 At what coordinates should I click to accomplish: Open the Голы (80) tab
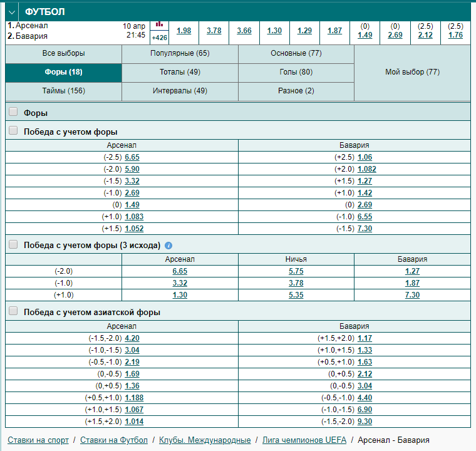(x=296, y=72)
